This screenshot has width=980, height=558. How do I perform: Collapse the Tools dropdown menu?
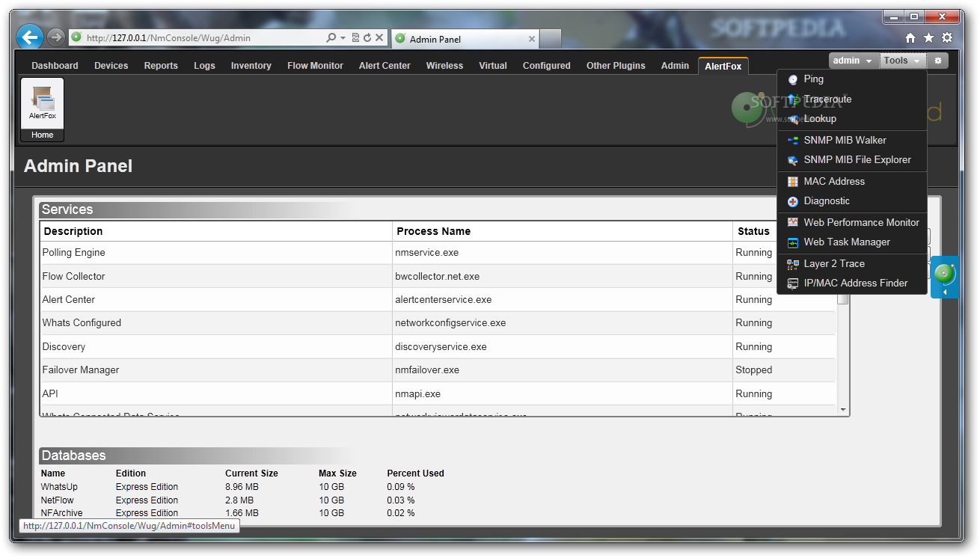coord(903,61)
